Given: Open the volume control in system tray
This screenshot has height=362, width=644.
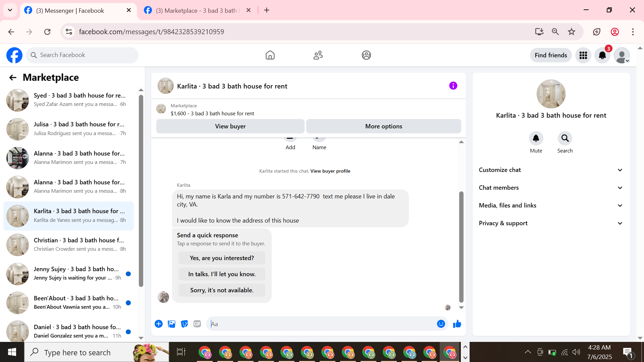Looking at the screenshot, I should [x=576, y=352].
